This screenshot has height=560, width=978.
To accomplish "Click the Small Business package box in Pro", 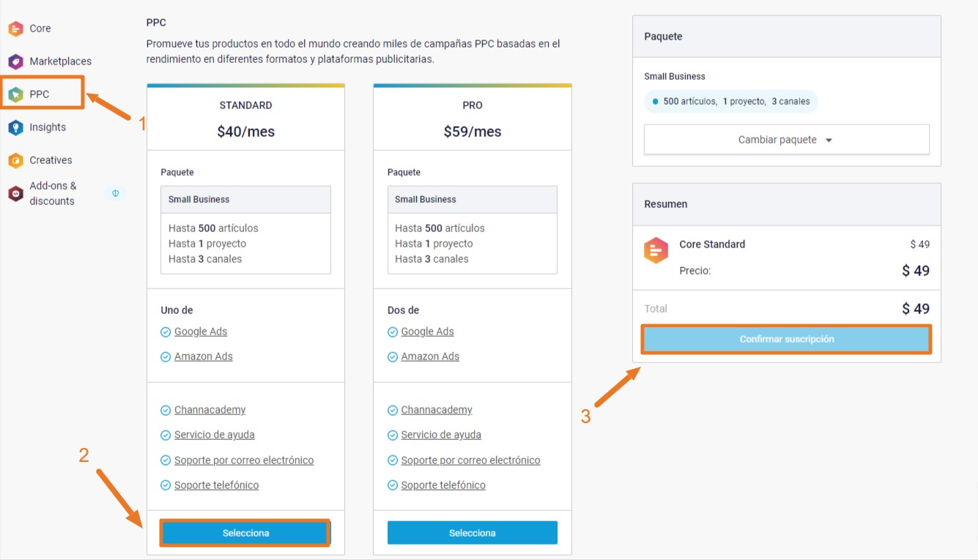I will (x=473, y=230).
